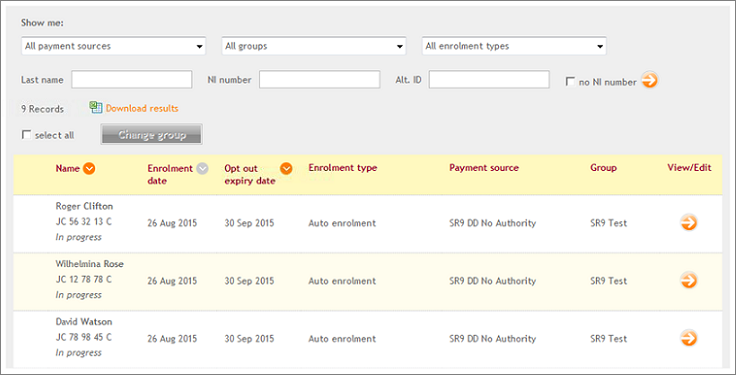Tick the no NI number checkbox
This screenshot has height=375, width=736.
pyautogui.click(x=570, y=82)
